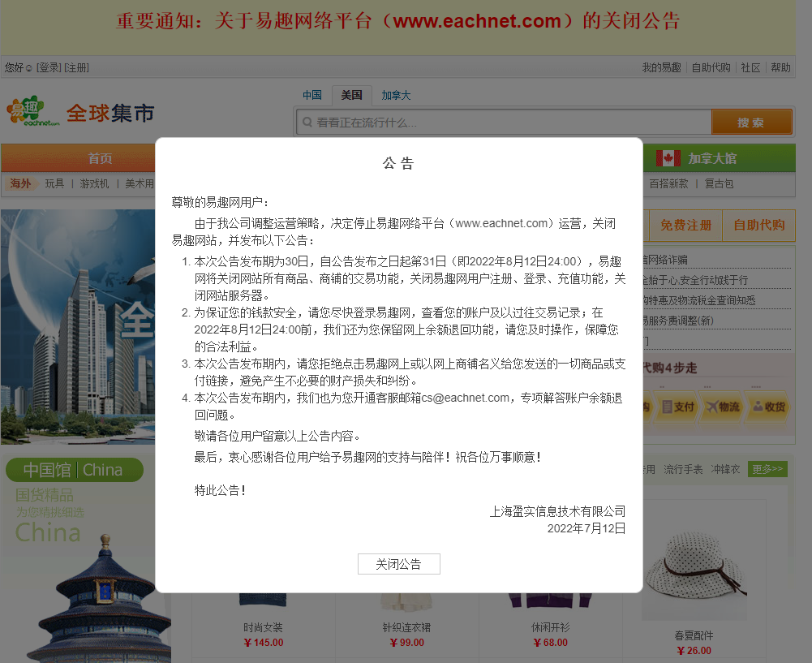This screenshot has height=663, width=812.
Task: Switch to the 加拿大 tab
Action: pyautogui.click(x=396, y=95)
